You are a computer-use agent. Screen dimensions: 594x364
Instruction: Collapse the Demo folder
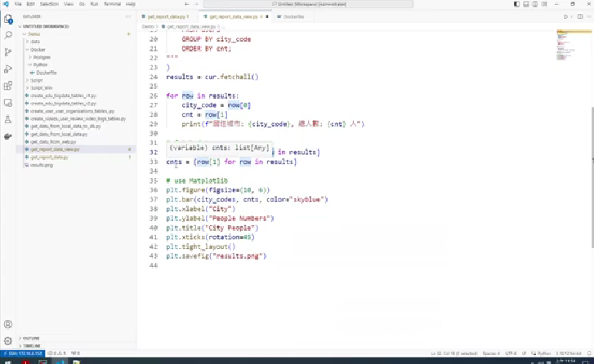[33, 34]
